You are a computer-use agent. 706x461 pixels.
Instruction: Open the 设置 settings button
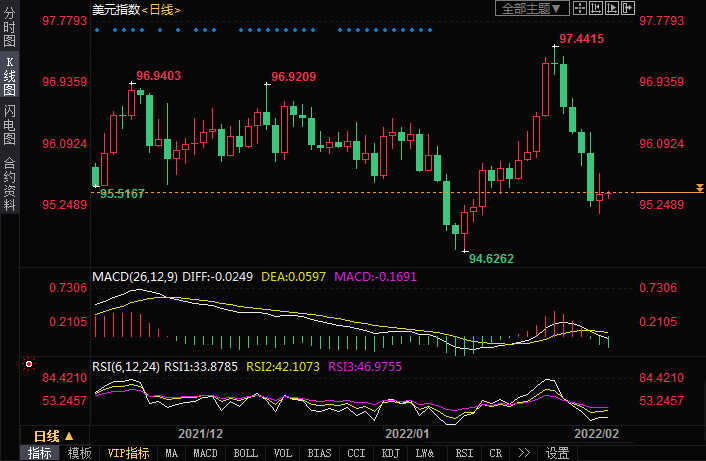[x=558, y=453]
